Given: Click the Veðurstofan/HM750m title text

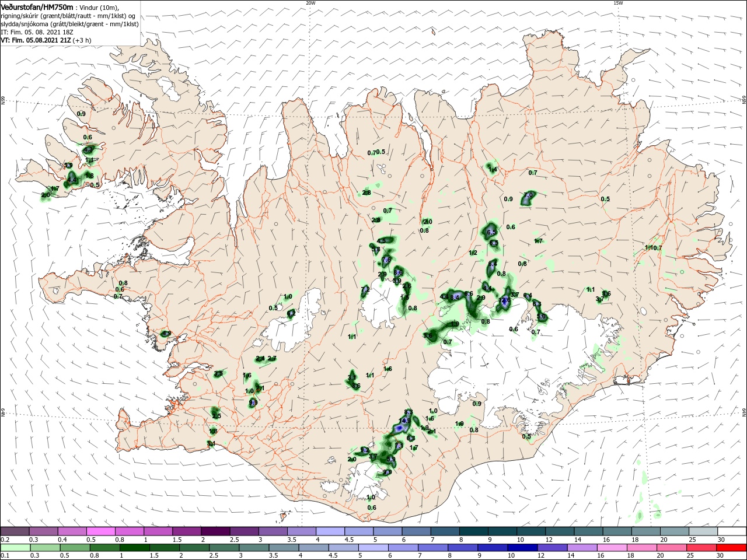Looking at the screenshot, I should tap(37, 7).
